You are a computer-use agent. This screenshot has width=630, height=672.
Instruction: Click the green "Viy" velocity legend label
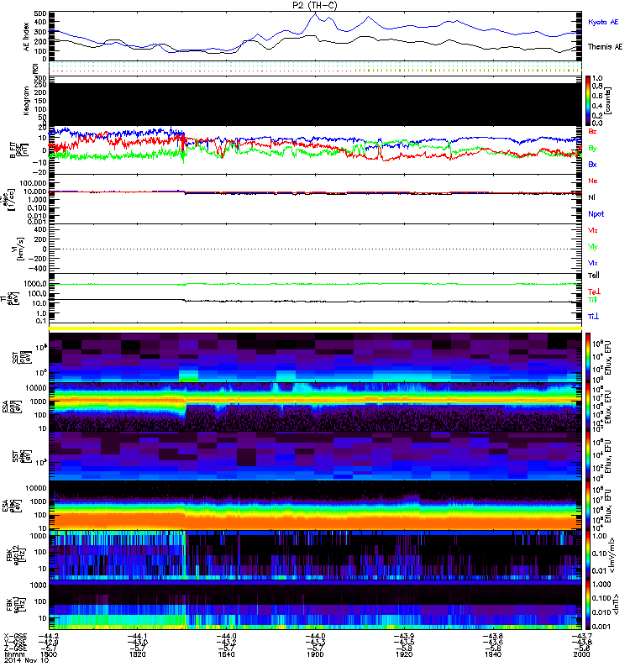click(592, 247)
